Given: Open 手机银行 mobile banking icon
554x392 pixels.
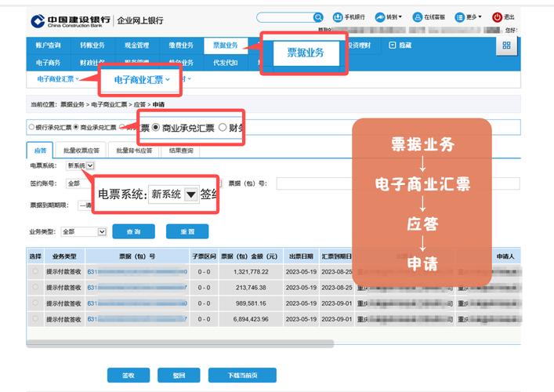Looking at the screenshot, I should pos(339,16).
